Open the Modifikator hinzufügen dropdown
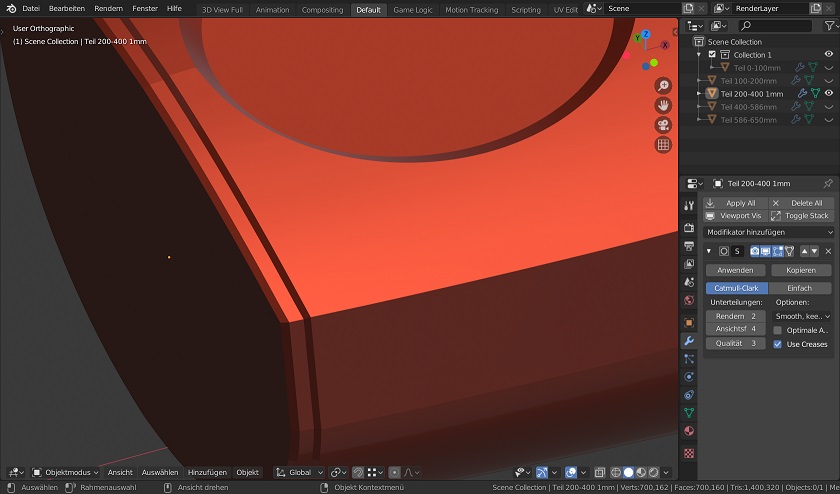Image resolution: width=840 pixels, height=494 pixels. [x=768, y=232]
